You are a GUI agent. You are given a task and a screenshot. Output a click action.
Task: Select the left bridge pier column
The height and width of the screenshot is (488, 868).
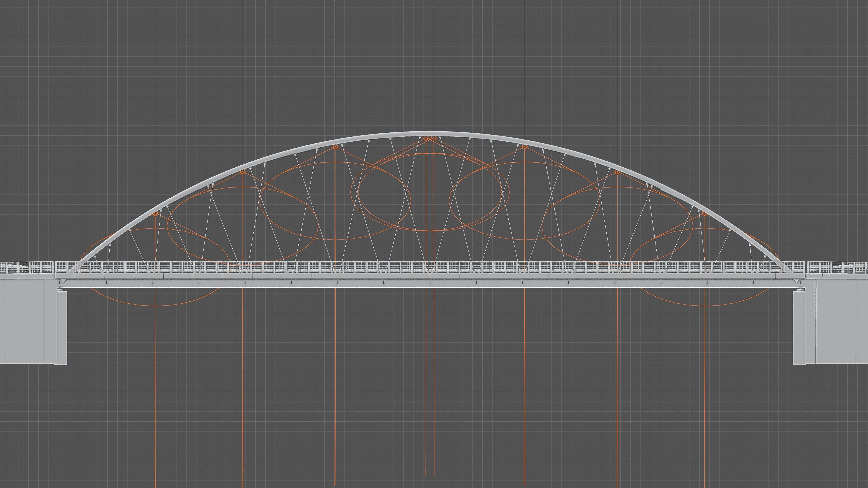tap(62, 337)
